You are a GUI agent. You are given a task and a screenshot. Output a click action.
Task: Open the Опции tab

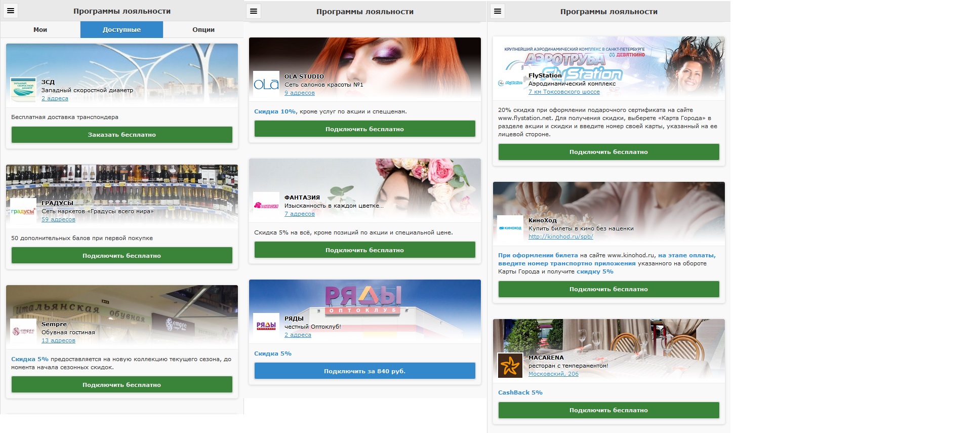point(203,30)
